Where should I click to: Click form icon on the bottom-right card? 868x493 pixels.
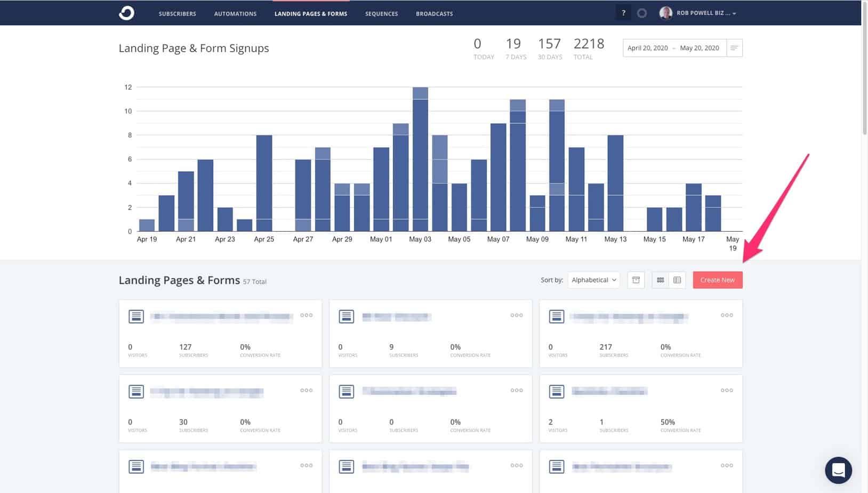557,467
